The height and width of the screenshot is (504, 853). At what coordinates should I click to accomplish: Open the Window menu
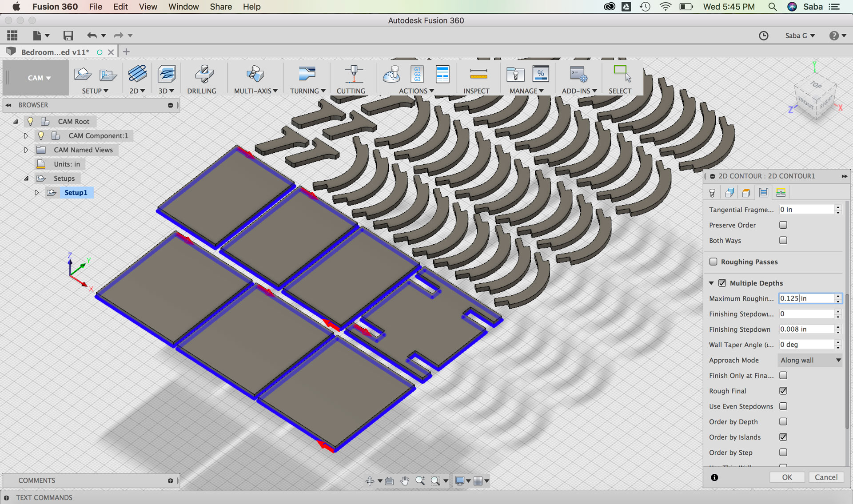(x=183, y=7)
